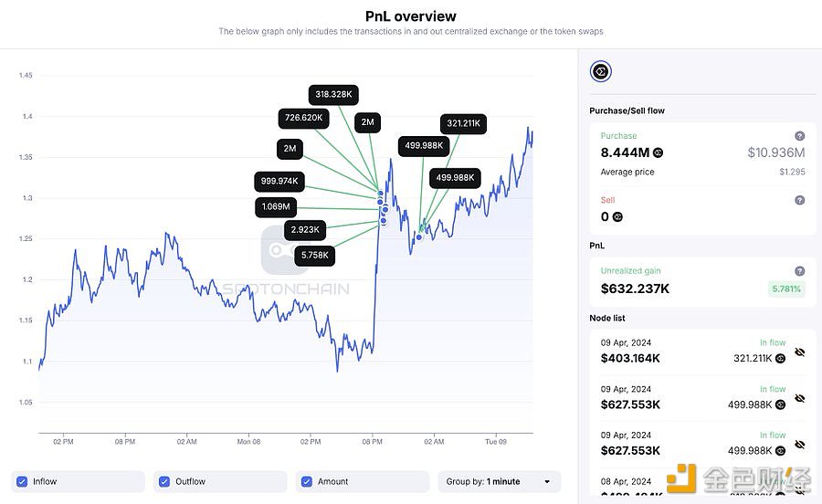Screen dimensions: 822x504
Task: Select the 318.328K transaction label on chart
Action: point(333,94)
